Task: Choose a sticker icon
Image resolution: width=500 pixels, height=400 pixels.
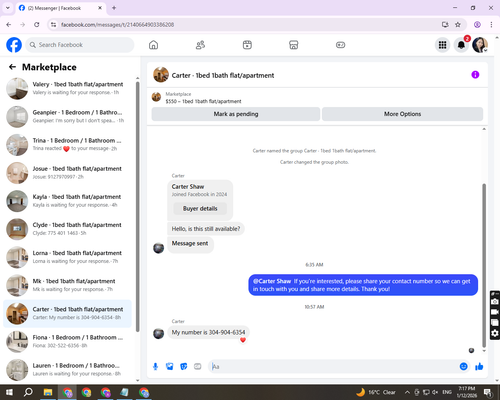Action: [x=184, y=367]
